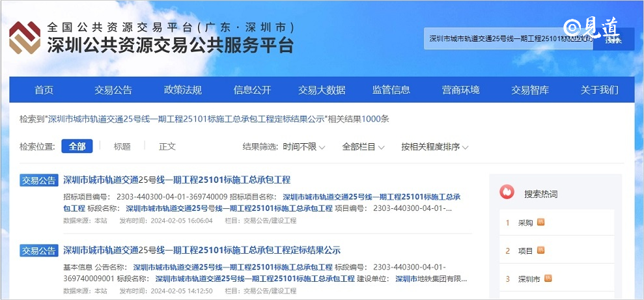
Task: Click the 交易公告 tag on first result
Action: tap(39, 180)
